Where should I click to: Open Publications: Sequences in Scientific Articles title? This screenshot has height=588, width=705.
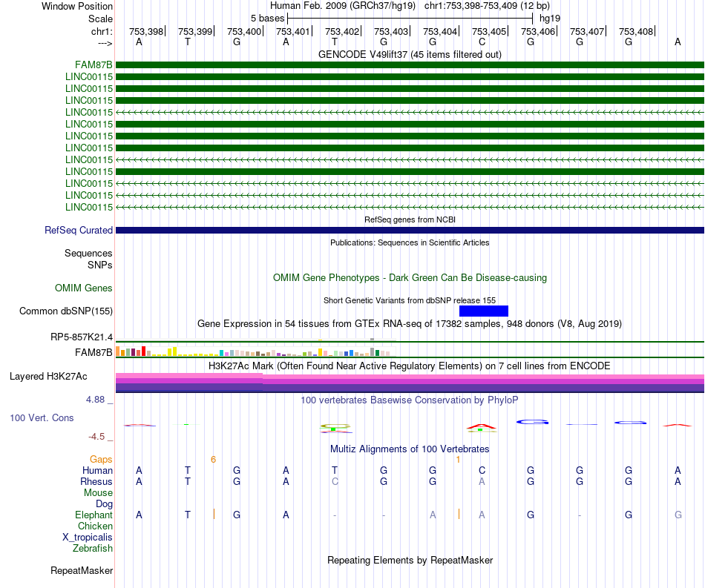pos(410,242)
